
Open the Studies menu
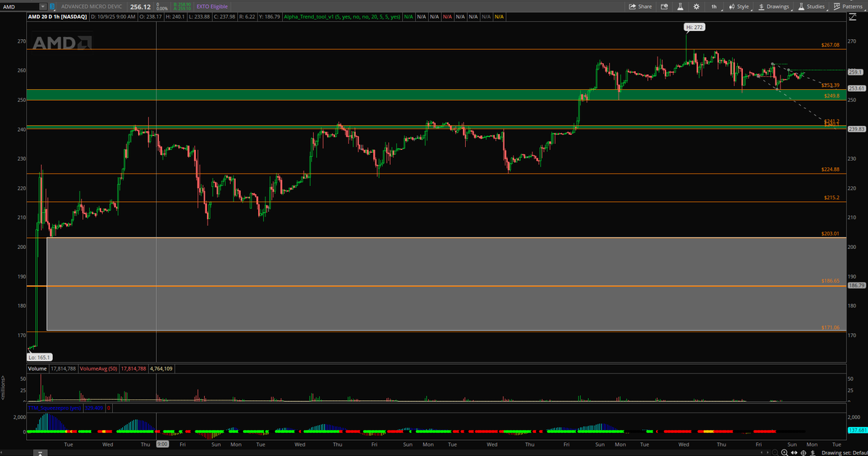click(x=812, y=6)
